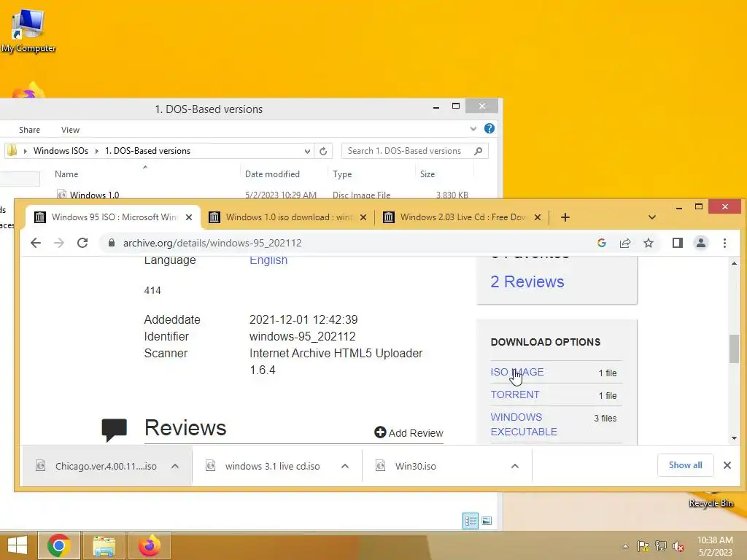The image size is (747, 560).
Task: Click Chrome on the taskbar
Action: [59, 545]
